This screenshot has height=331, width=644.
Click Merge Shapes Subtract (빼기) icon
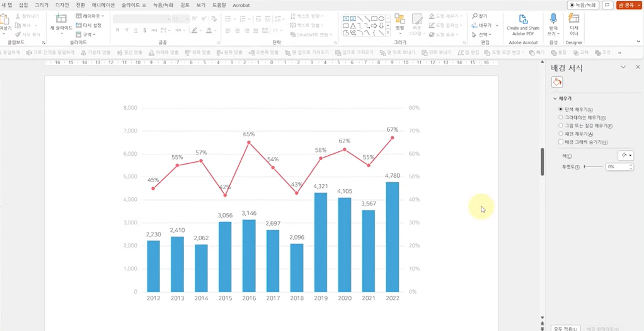click(537, 52)
